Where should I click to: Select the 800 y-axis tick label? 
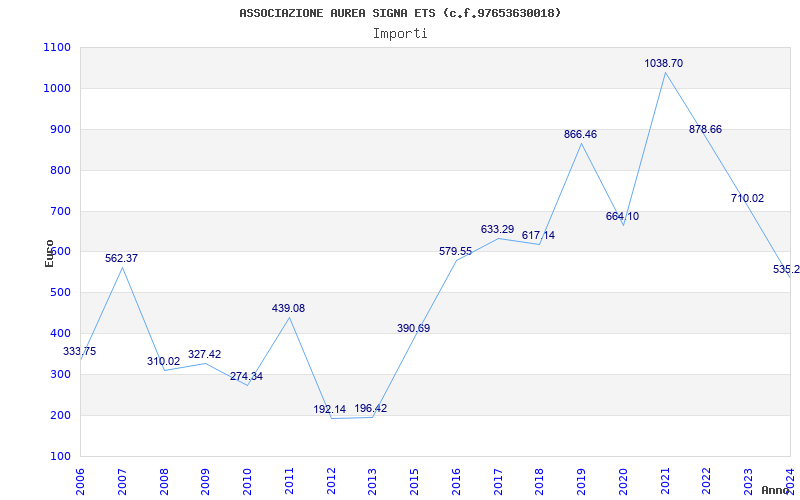coord(60,170)
